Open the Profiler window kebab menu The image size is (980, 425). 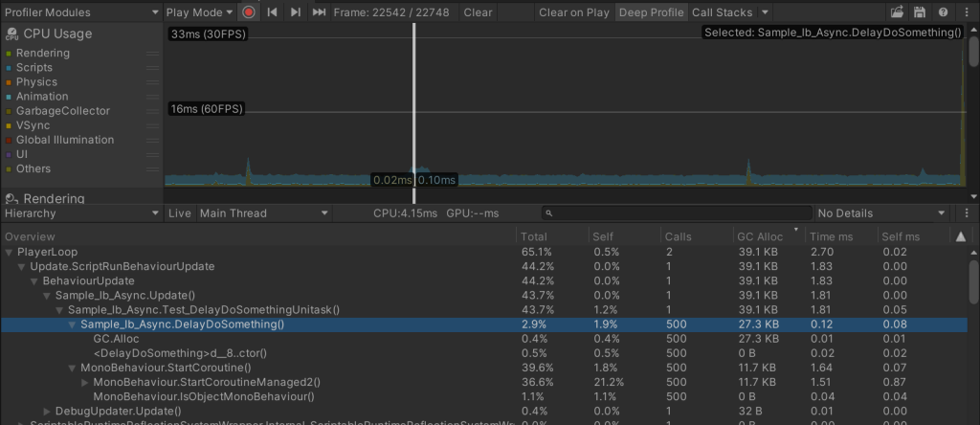point(967,12)
